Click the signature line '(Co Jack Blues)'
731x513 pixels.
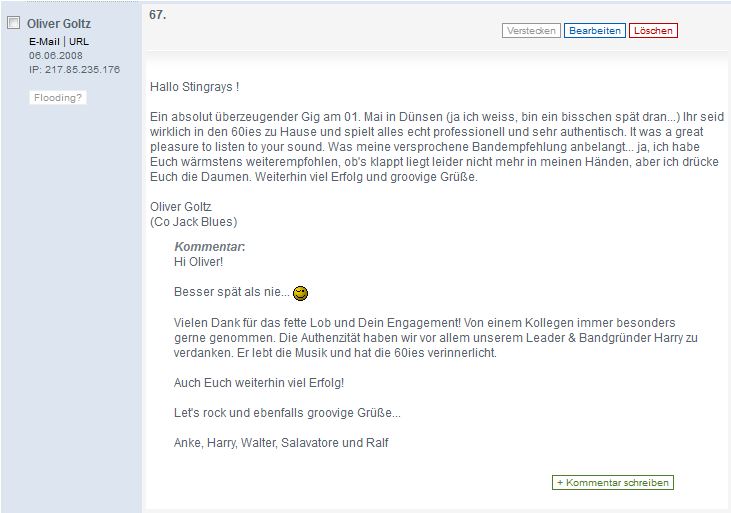pyautogui.click(x=193, y=222)
